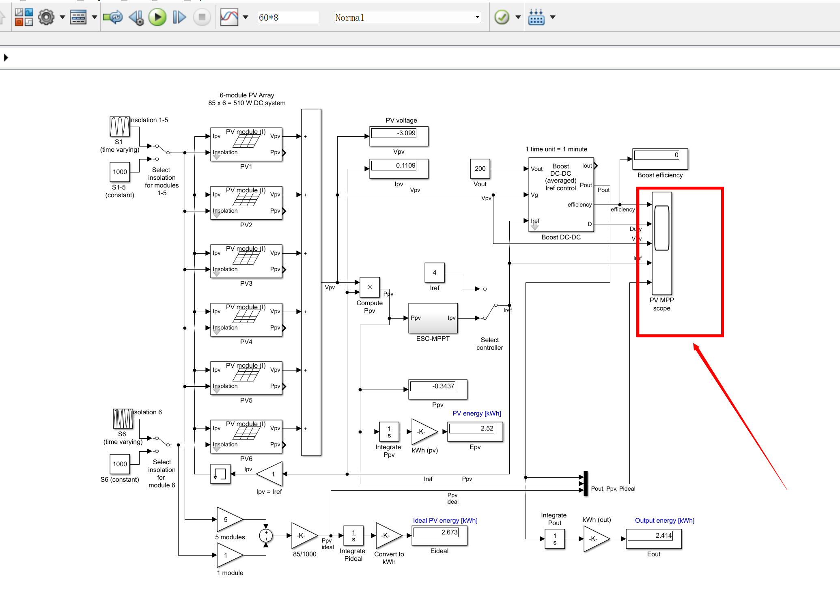Expand dropdown arrow beside configuration gear
Screen dimensions: 840x616
click(x=62, y=17)
